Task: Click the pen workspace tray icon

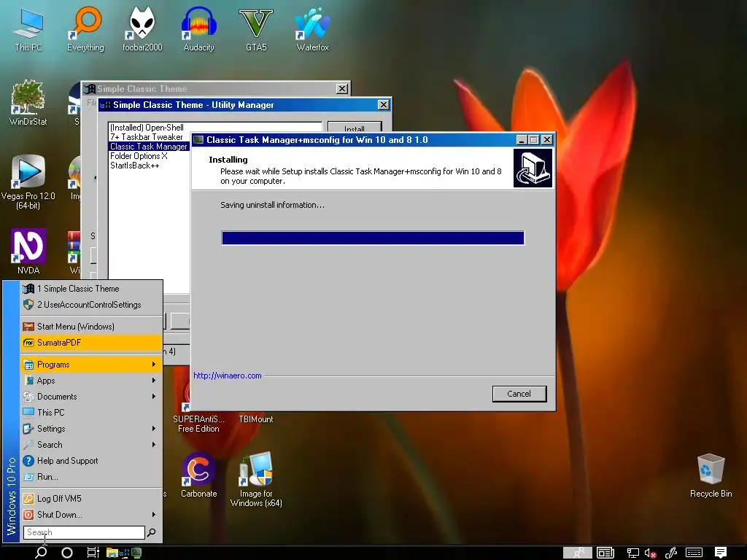Action: 671,553
